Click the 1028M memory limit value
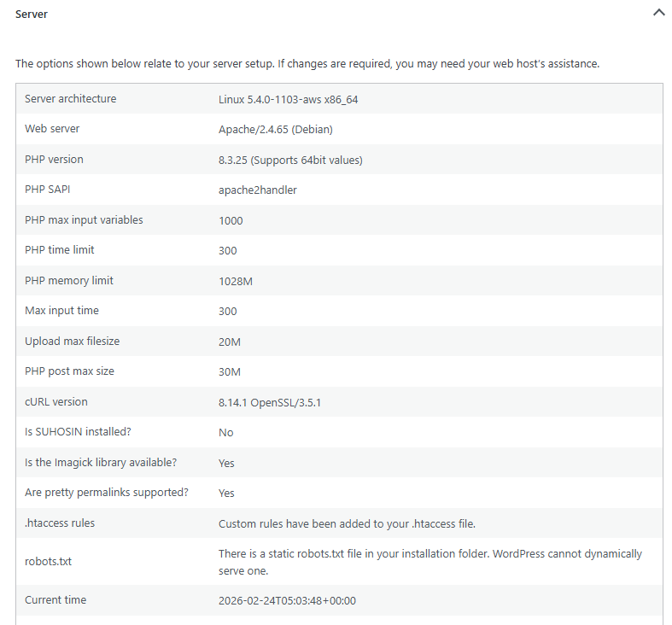Screen dimensions: 672x625 tap(236, 281)
